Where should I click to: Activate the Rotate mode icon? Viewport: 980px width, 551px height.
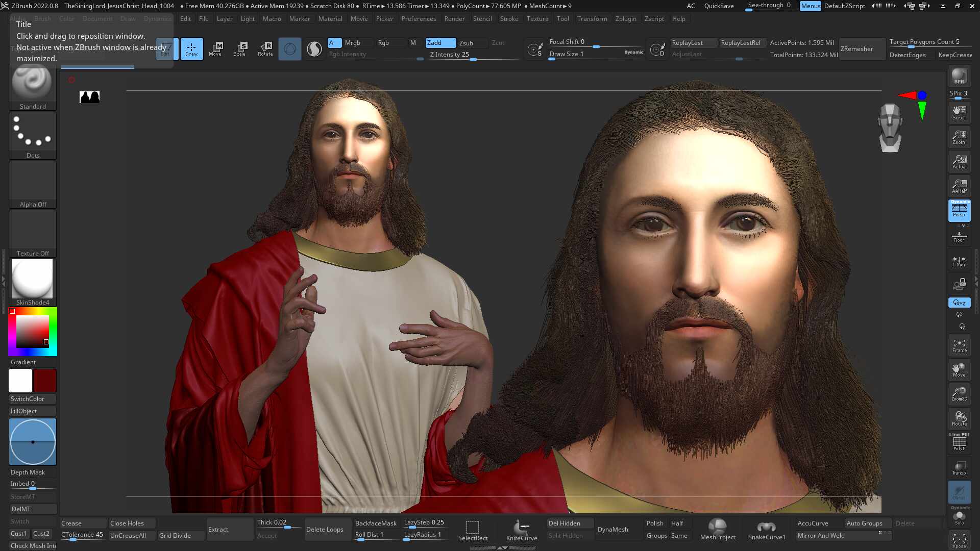point(265,48)
